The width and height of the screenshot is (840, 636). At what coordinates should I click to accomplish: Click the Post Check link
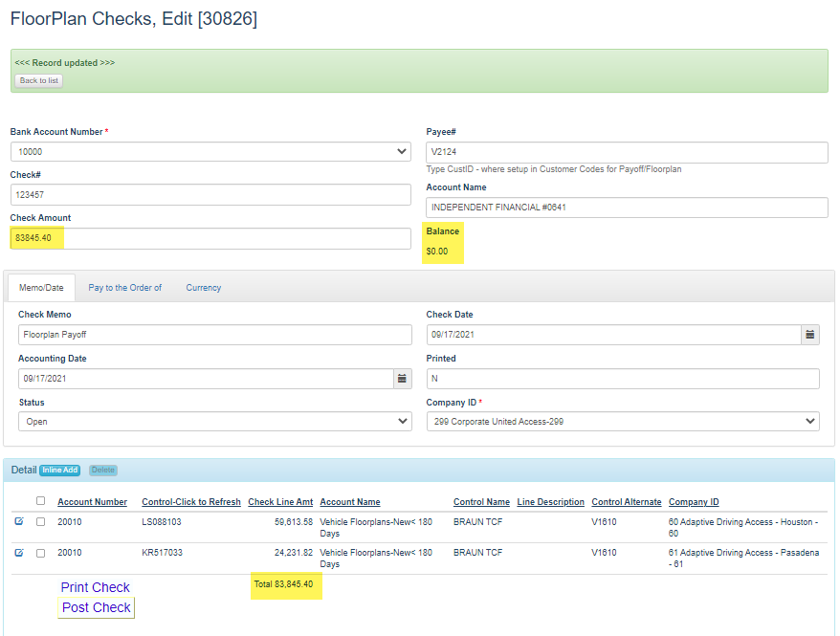pos(97,607)
